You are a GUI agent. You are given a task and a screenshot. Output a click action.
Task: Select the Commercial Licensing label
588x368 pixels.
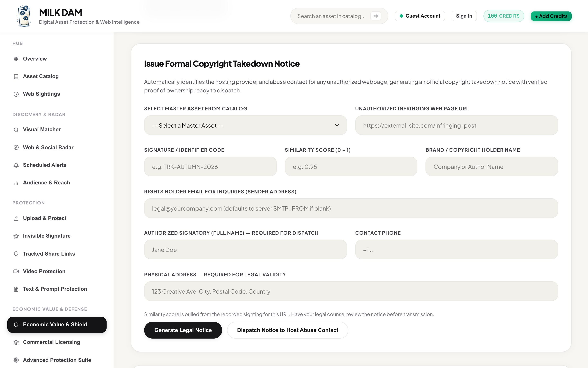[51, 342]
